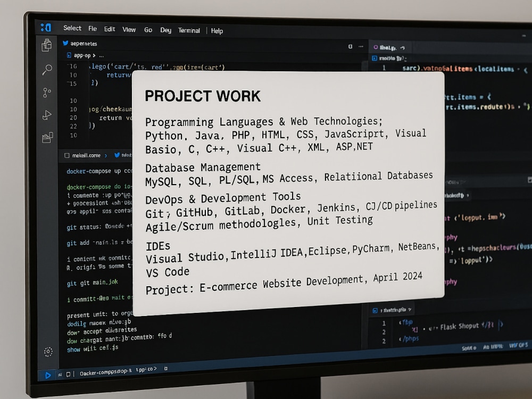This screenshot has height=399, width=532.
Task: Click the 'docker-compose up' terminal line
Action: 99,171
